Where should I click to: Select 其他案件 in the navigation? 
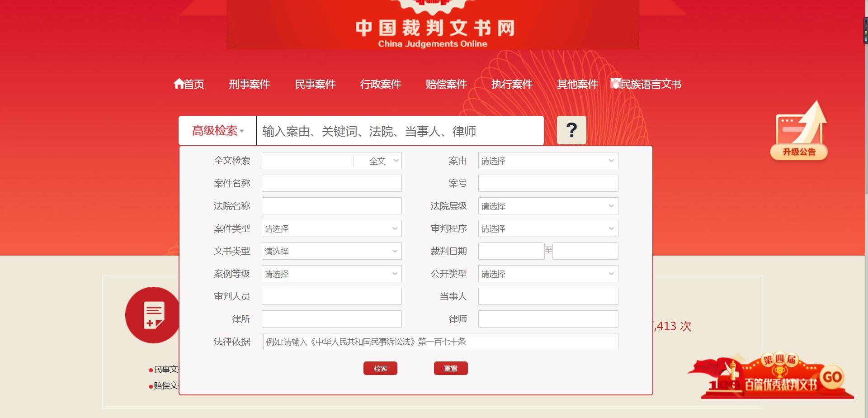[577, 84]
